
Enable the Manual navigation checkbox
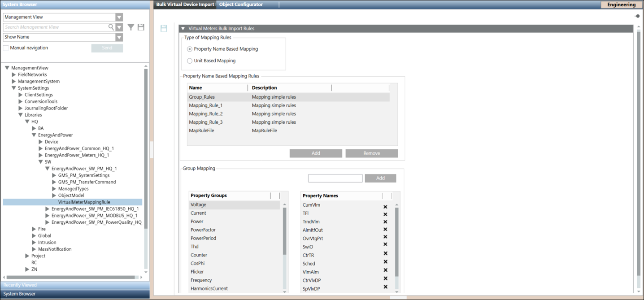(6, 48)
